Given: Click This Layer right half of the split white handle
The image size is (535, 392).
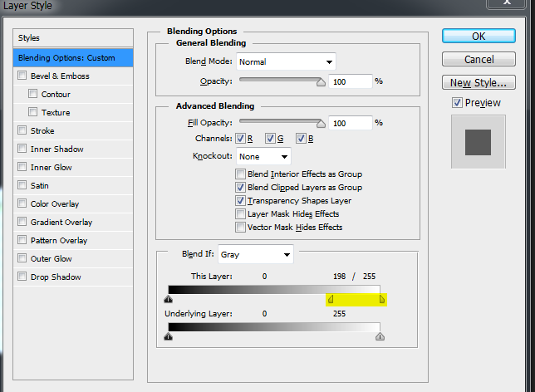Looking at the screenshot, I should tap(382, 299).
